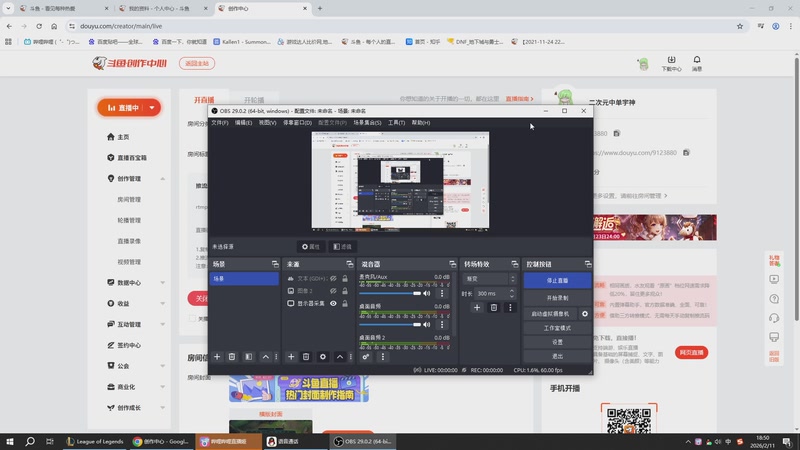Open the OBS 场景集合(S) menu
This screenshot has width=800, height=450.
tap(367, 122)
